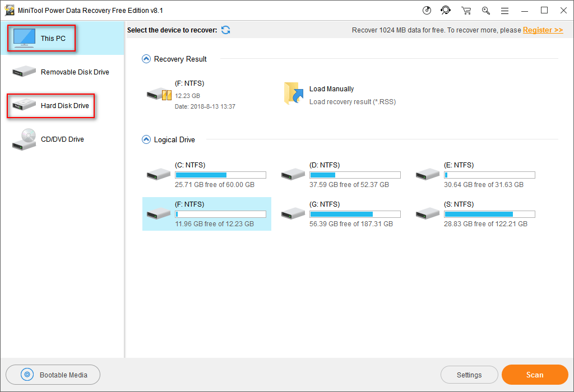Click the (C: NTFS) label
Viewport: 574px width, 392px height.
pyautogui.click(x=190, y=165)
